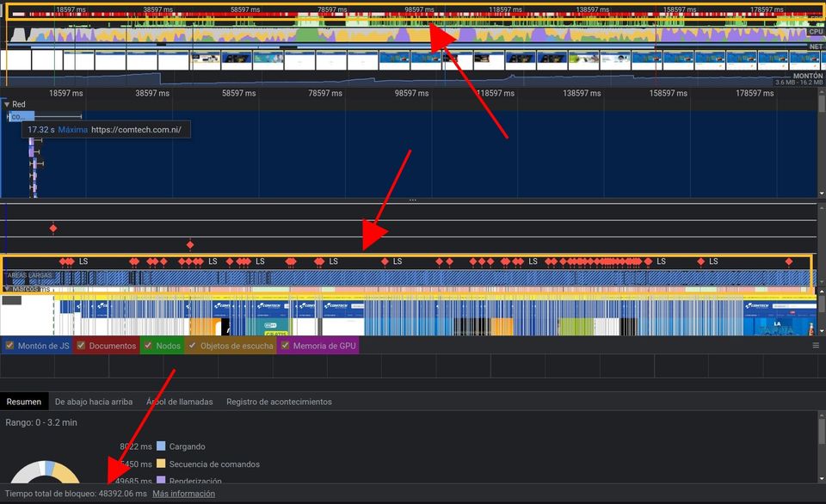Image resolution: width=826 pixels, height=504 pixels.
Task: Click the purple Renderización legend swatch
Action: [161, 480]
